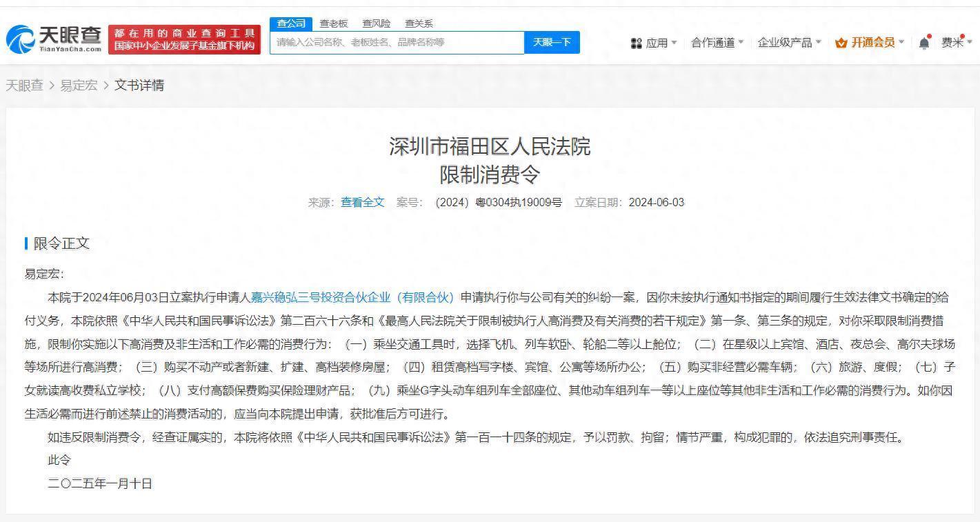Expand the 合作通道 dropdown
980x522 pixels.
click(x=717, y=43)
